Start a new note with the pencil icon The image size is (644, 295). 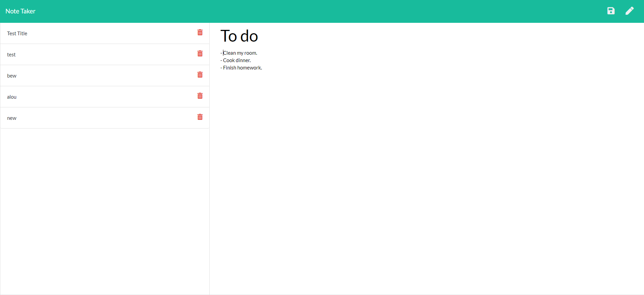tap(630, 11)
